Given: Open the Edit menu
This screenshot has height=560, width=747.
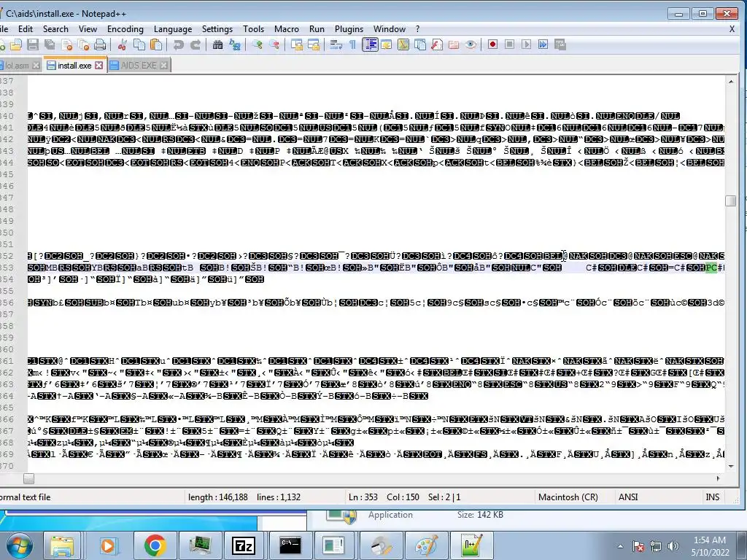Looking at the screenshot, I should [x=26, y=29].
